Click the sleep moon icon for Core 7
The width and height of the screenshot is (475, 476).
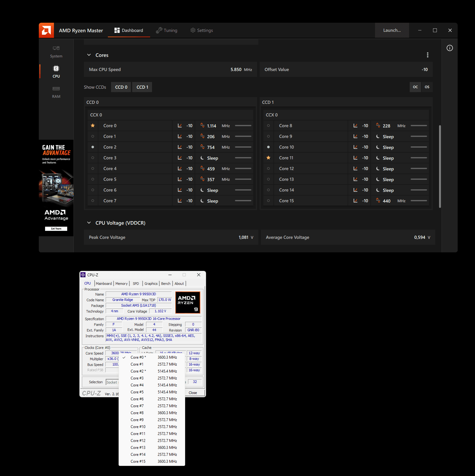202,201
